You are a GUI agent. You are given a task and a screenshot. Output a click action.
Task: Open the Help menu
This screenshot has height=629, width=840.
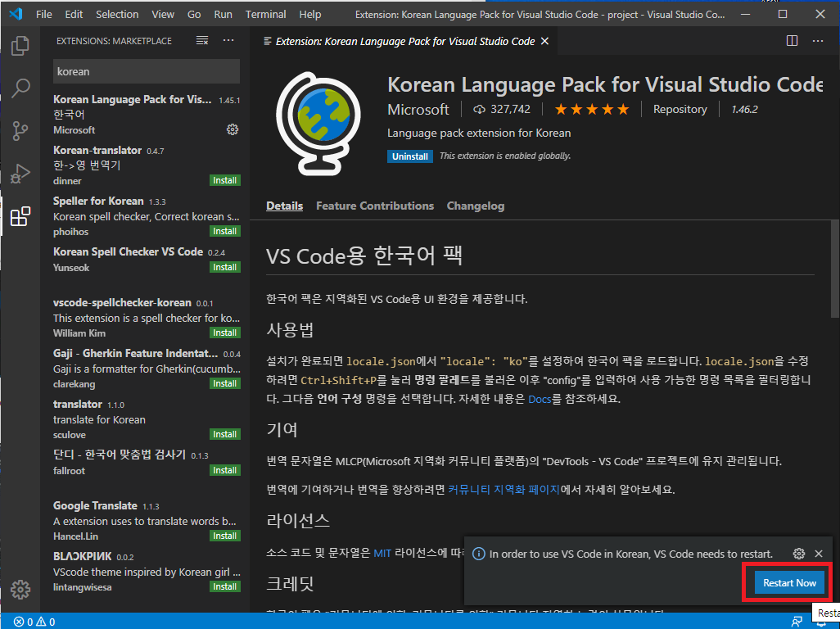[310, 15]
